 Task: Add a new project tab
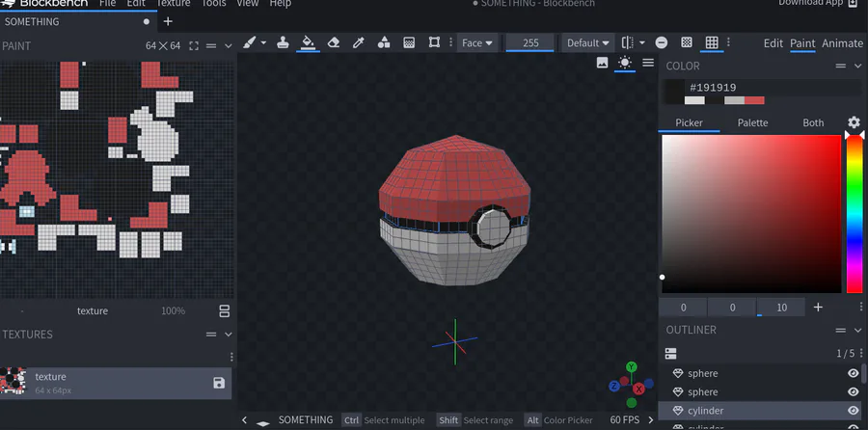(168, 21)
